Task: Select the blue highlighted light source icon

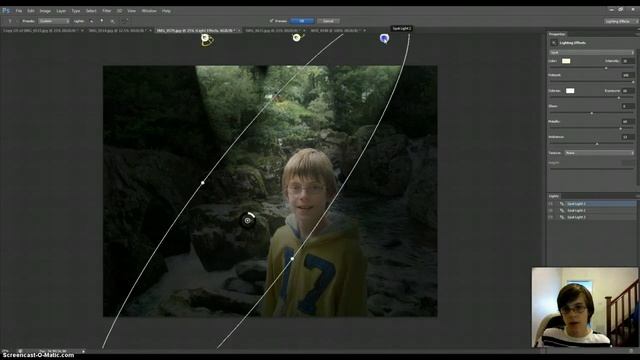Action: pos(384,38)
